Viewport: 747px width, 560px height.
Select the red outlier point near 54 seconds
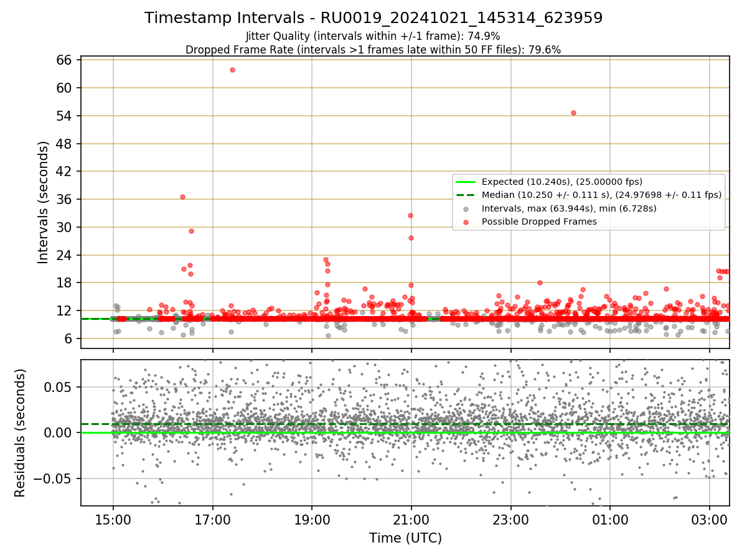tap(573, 113)
